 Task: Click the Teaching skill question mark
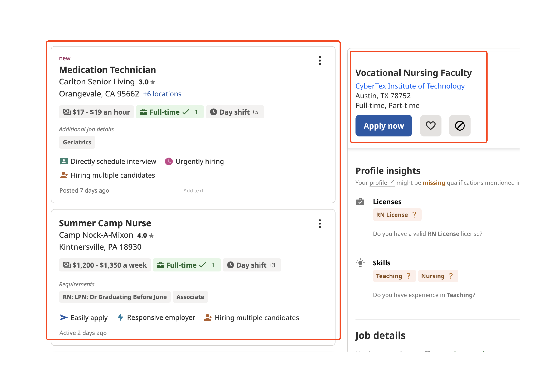pyautogui.click(x=408, y=276)
